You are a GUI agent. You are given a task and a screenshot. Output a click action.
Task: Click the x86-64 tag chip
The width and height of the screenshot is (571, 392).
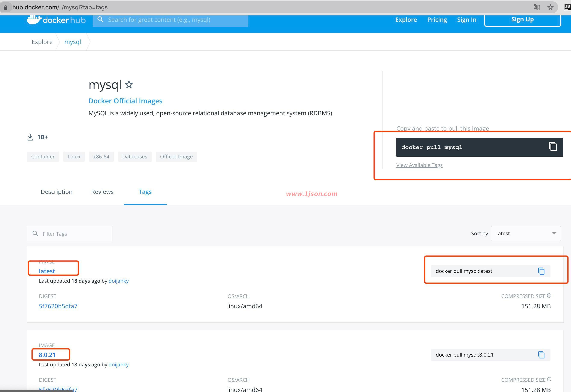101,157
